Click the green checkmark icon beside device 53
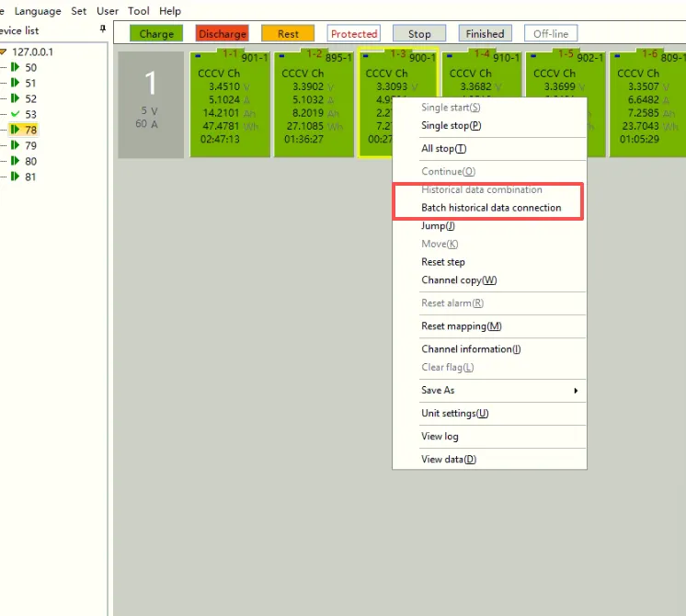 (x=15, y=114)
